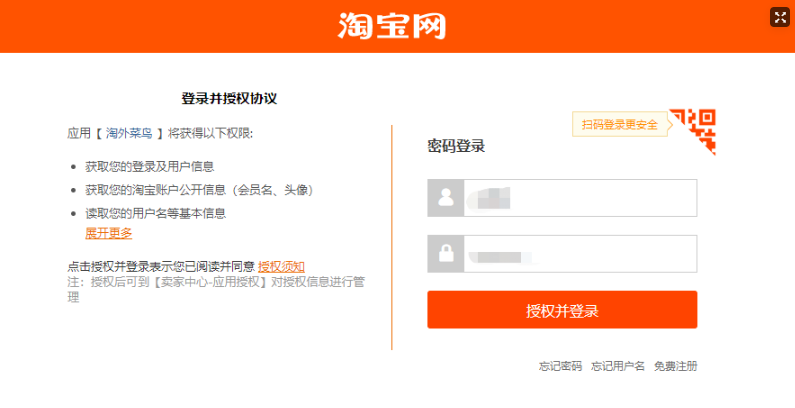Click the 读取您的用户名等基本信息 permission item
The image size is (795, 408).
click(x=156, y=213)
